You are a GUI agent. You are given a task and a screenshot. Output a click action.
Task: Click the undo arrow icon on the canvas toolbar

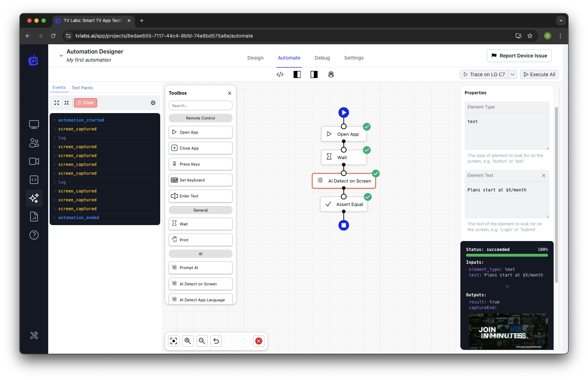pyautogui.click(x=216, y=341)
